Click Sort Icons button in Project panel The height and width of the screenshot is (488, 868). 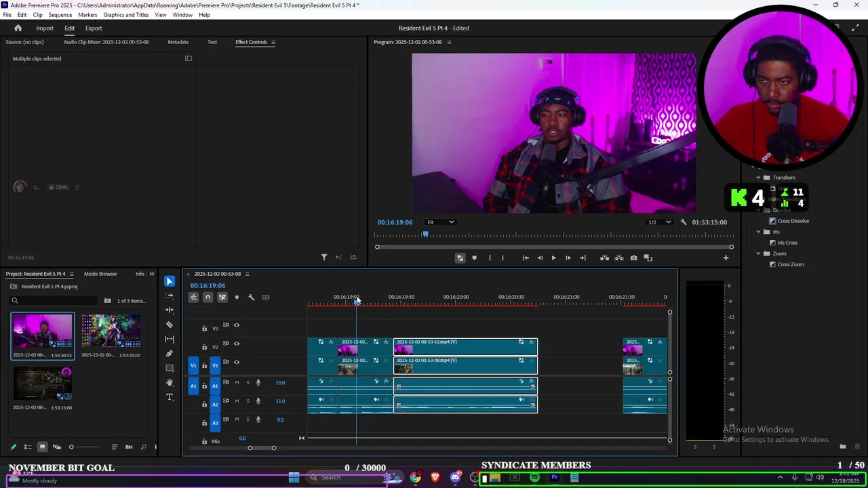point(114,447)
